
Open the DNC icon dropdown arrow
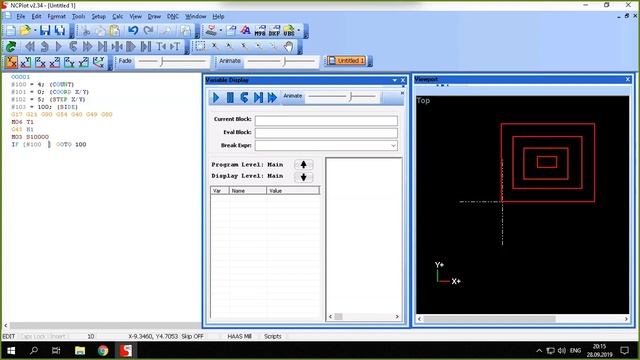[221, 31]
